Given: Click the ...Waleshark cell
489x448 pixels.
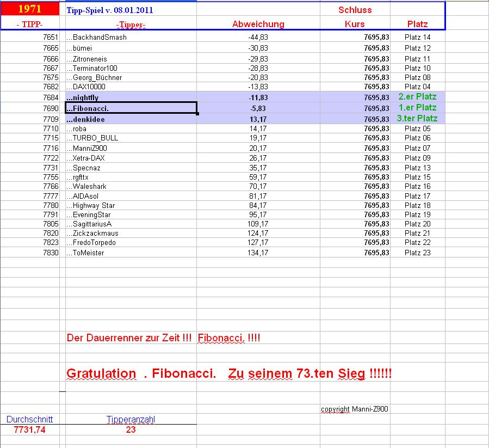Looking at the screenshot, I should 131,186.
